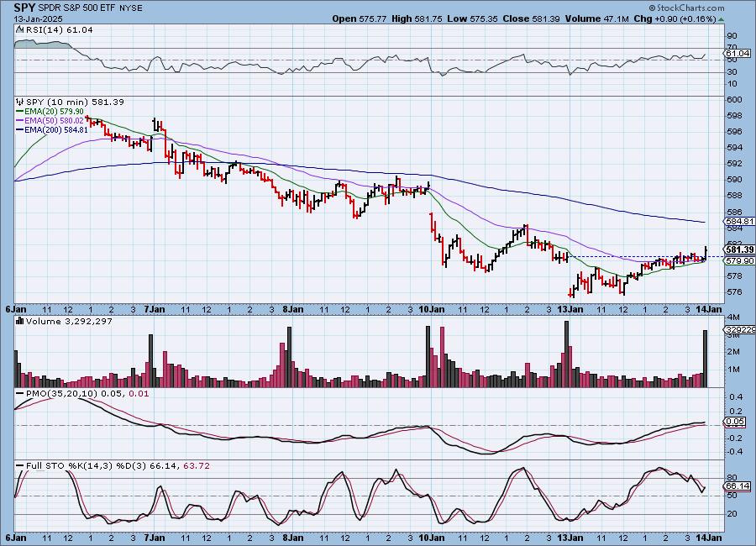This screenshot has width=756, height=546.
Task: Click the green up arrow beside Chg
Action: point(721,20)
